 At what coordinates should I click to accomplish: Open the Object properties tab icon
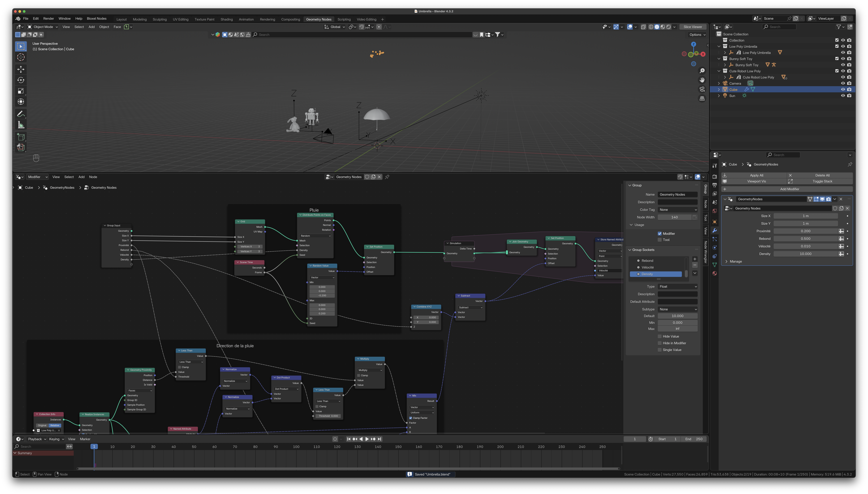pos(714,222)
